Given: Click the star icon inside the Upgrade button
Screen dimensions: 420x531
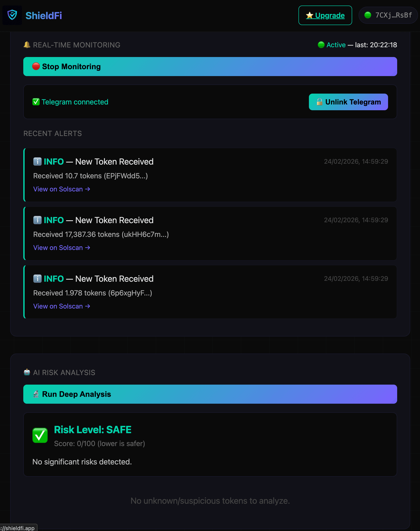Looking at the screenshot, I should (x=309, y=15).
